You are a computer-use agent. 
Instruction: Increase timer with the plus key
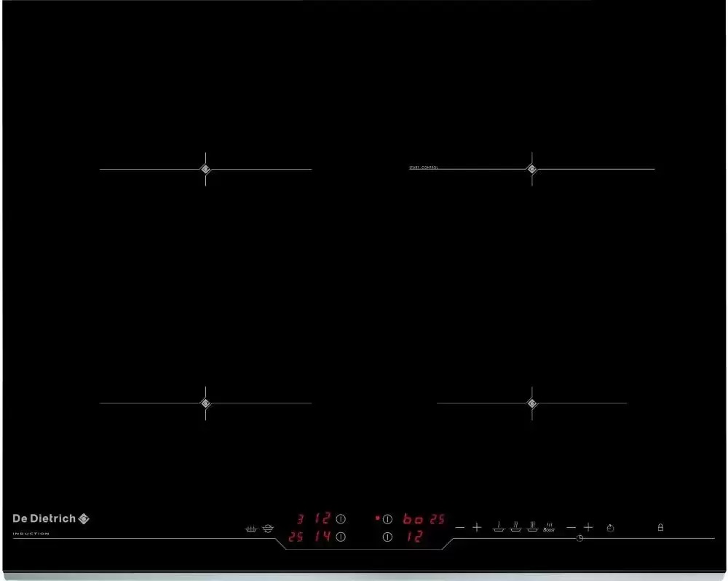pyautogui.click(x=588, y=527)
